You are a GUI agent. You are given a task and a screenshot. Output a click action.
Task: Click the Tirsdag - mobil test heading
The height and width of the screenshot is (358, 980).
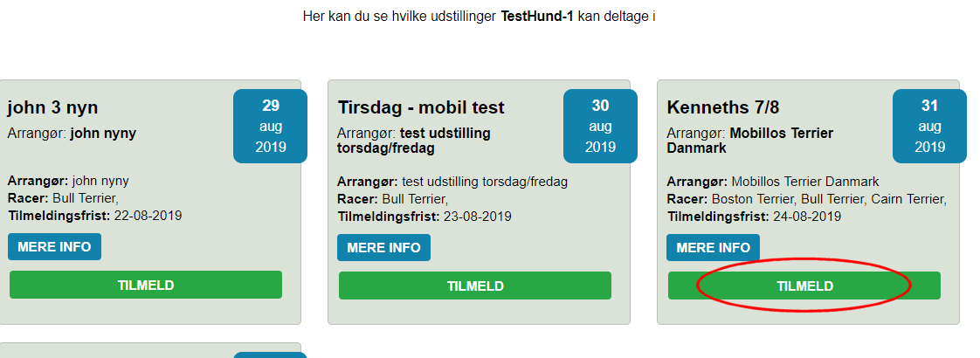click(x=421, y=107)
